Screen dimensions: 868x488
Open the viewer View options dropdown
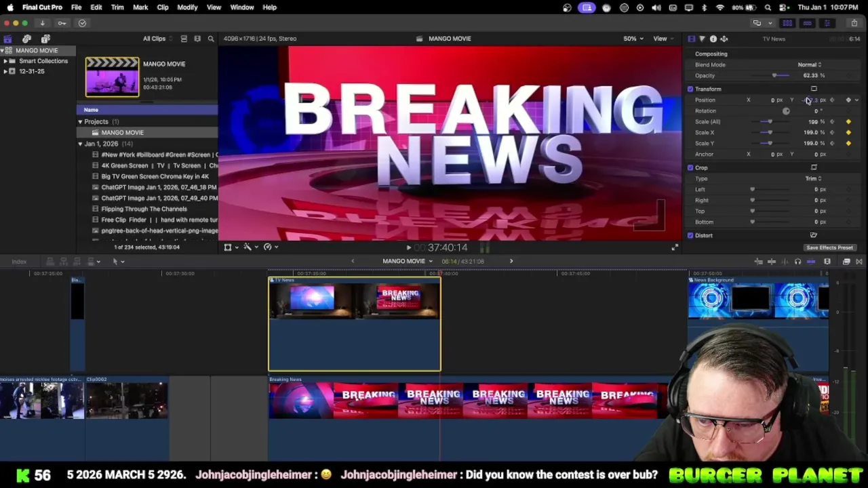tap(663, 39)
